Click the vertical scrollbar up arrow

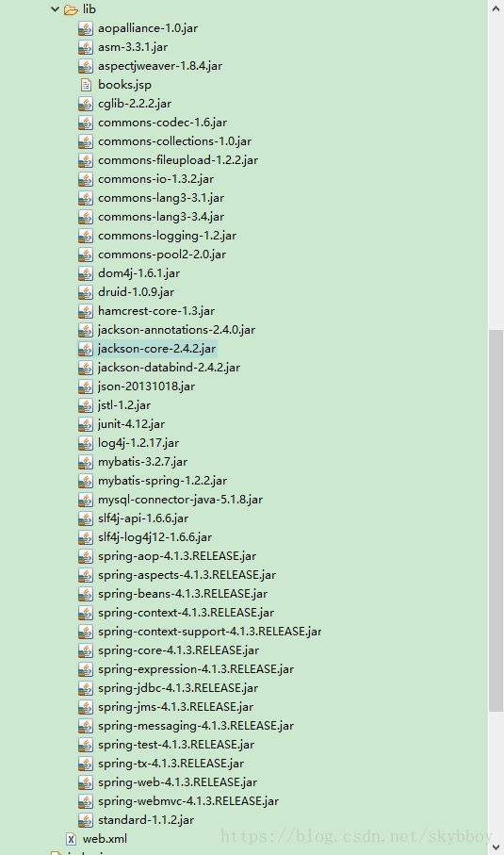[496, 8]
